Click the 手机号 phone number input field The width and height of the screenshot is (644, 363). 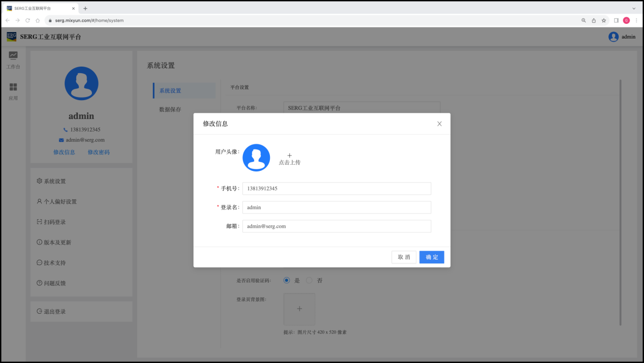(x=336, y=188)
